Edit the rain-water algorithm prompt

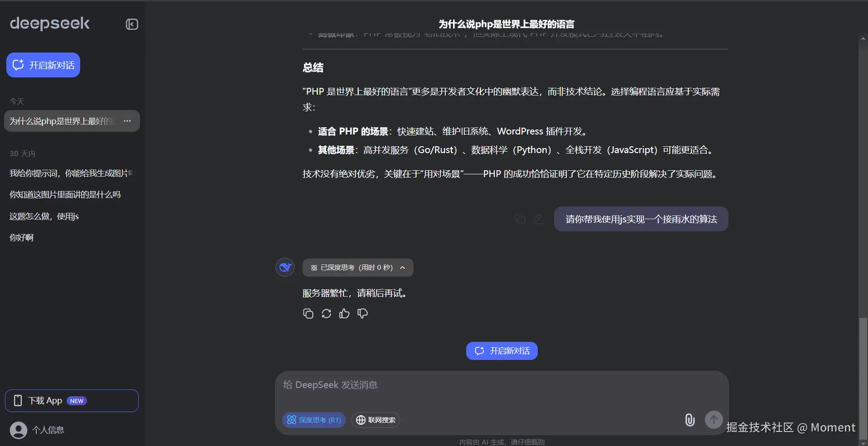538,219
